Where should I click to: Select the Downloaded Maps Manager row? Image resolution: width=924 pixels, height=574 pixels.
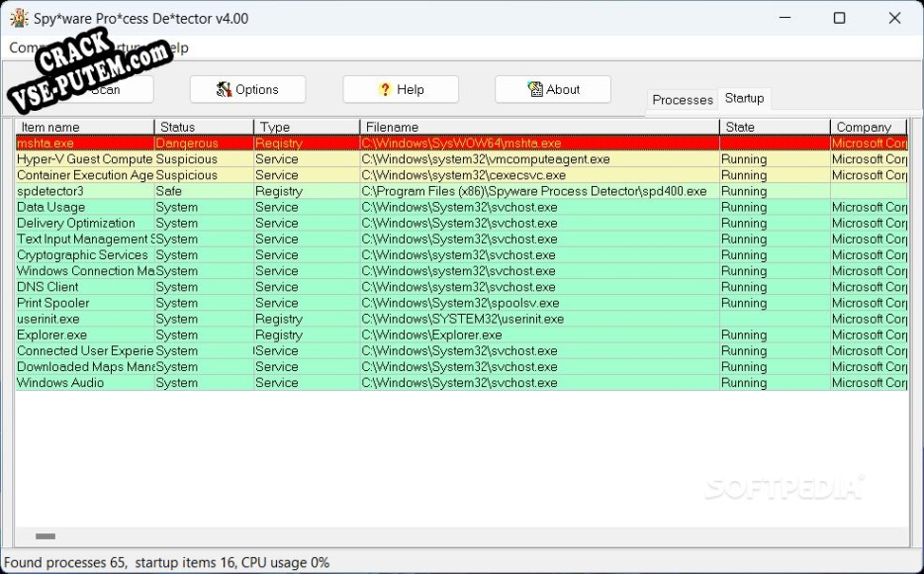pos(461,366)
